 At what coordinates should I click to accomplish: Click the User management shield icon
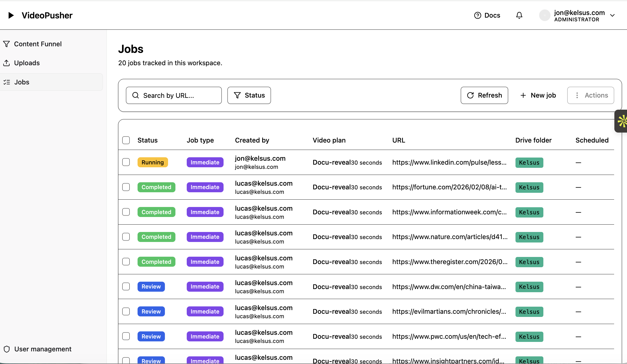point(7,349)
